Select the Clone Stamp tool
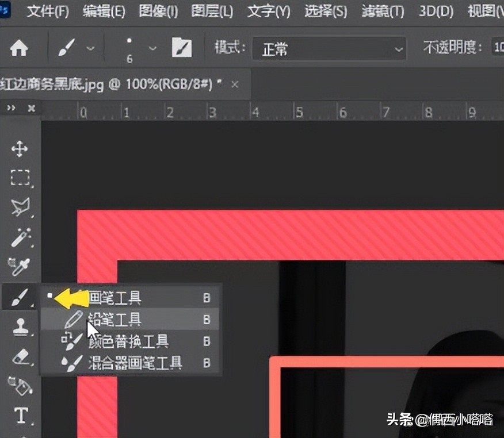Screen dimensions: 504x438 pos(20,328)
